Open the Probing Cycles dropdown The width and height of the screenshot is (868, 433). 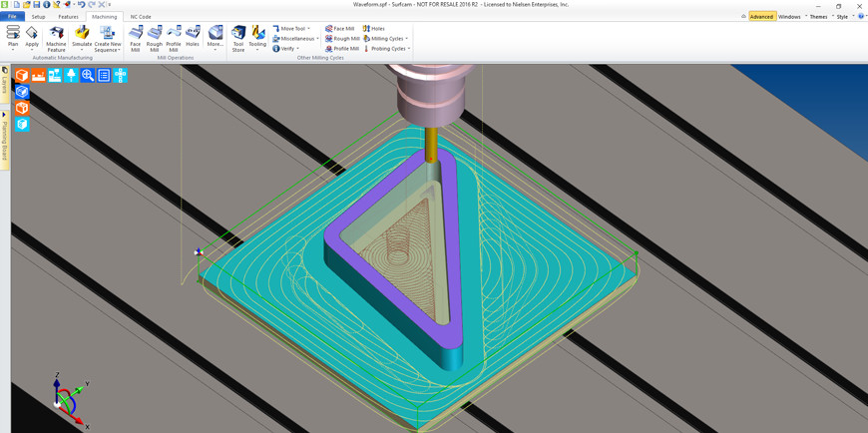point(386,48)
